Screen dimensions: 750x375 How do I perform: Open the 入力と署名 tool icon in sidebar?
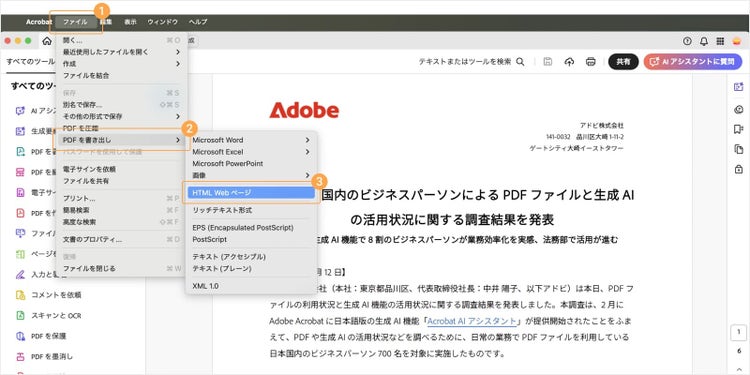20,275
